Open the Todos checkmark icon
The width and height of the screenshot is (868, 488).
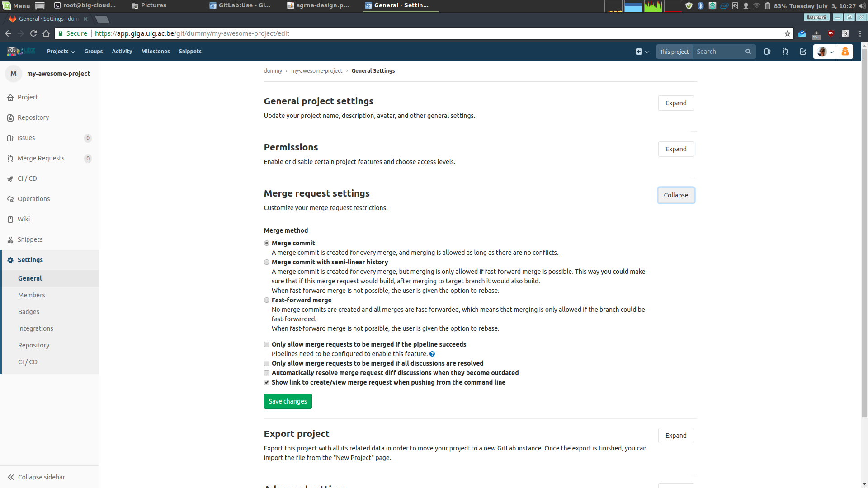[803, 52]
